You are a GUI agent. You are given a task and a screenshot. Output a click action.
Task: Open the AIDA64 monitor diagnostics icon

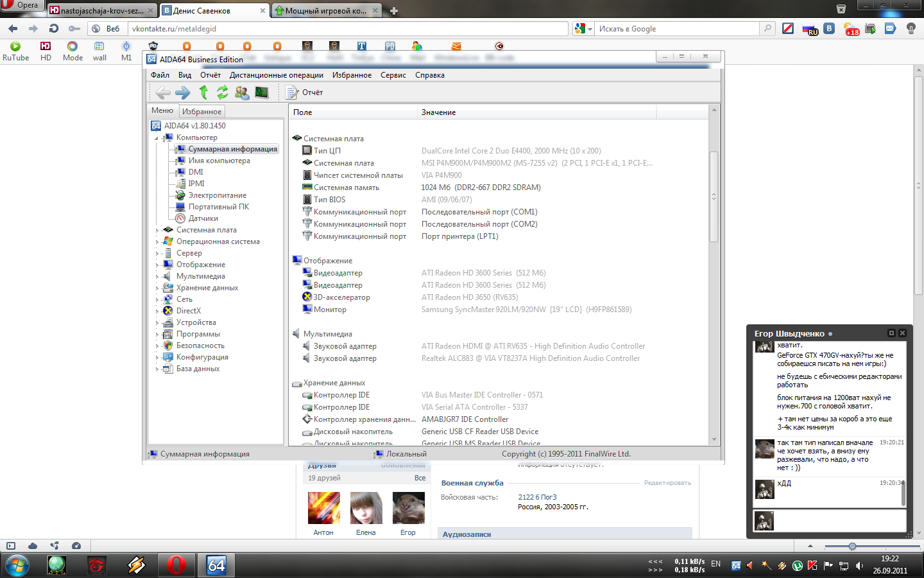(262, 92)
